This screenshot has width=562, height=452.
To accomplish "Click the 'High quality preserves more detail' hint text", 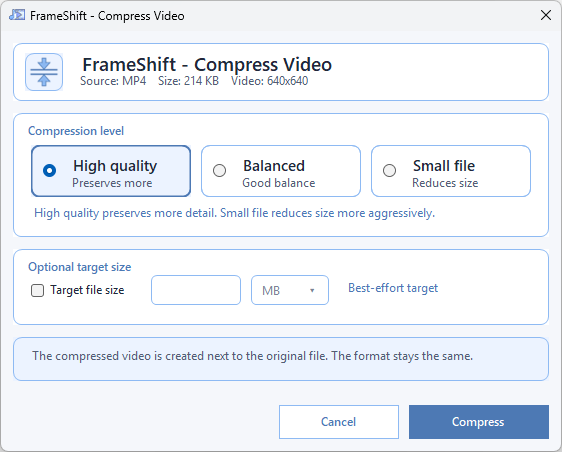I will point(234,213).
